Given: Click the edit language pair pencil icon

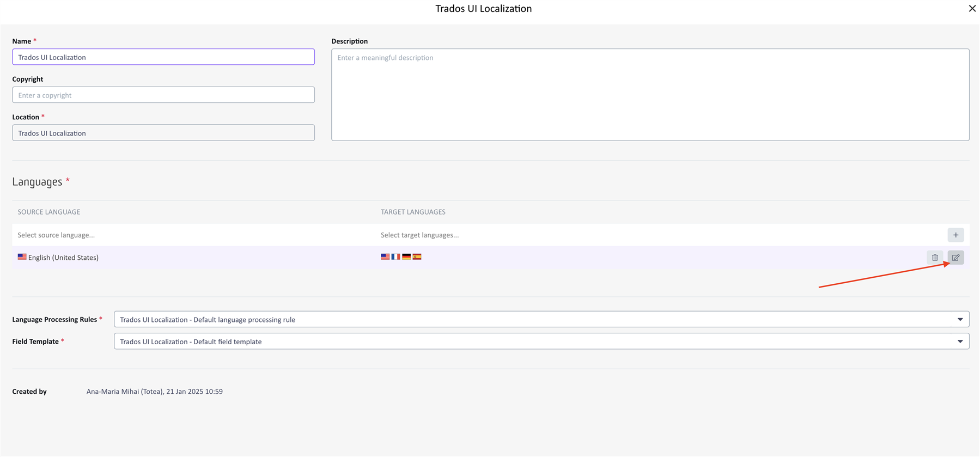Looking at the screenshot, I should [955, 258].
